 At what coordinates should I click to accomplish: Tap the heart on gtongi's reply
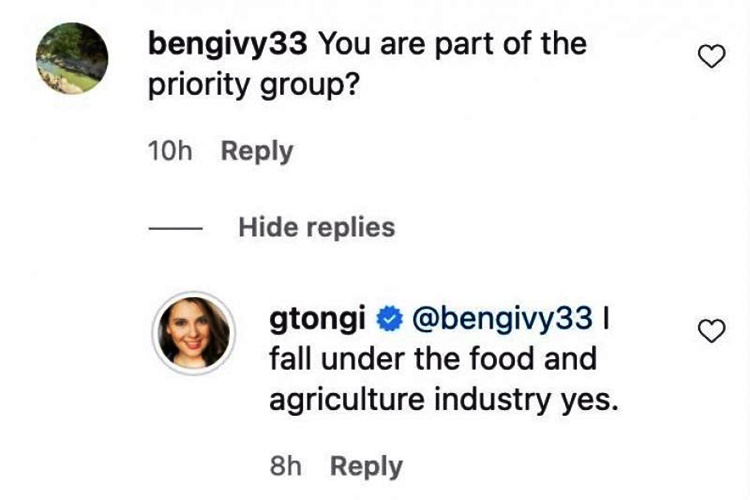[x=710, y=331]
